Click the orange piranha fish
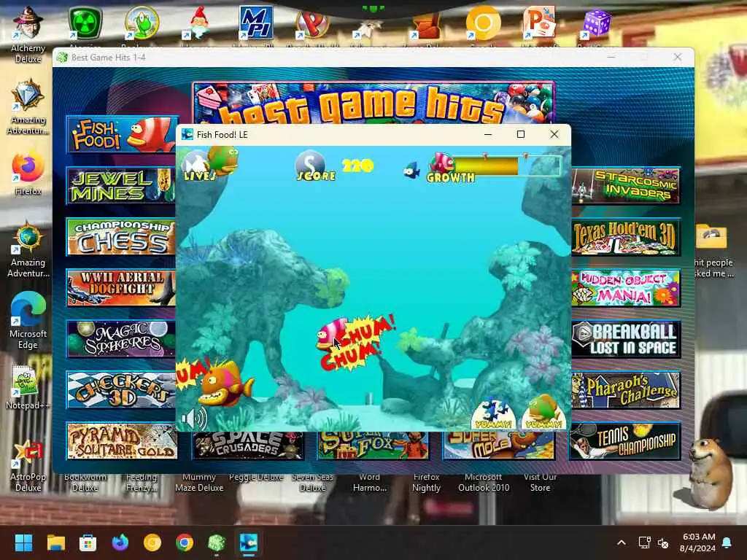The height and width of the screenshot is (560, 747). click(x=225, y=384)
